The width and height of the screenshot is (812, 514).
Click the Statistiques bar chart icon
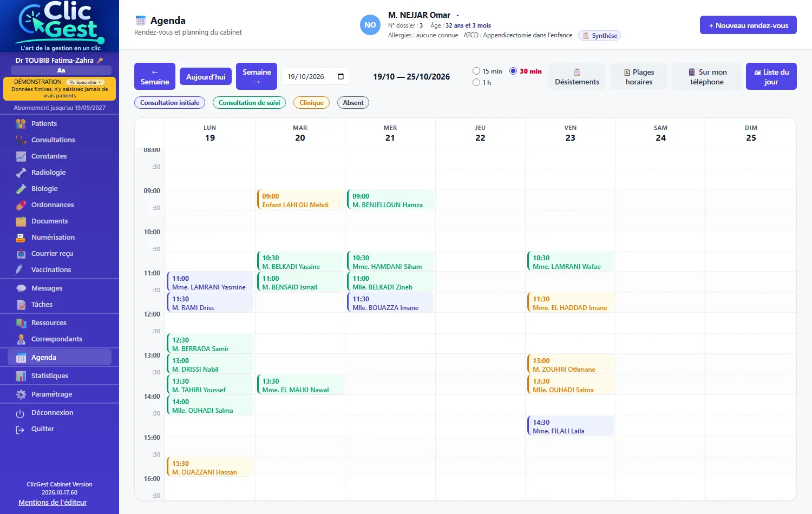click(21, 376)
